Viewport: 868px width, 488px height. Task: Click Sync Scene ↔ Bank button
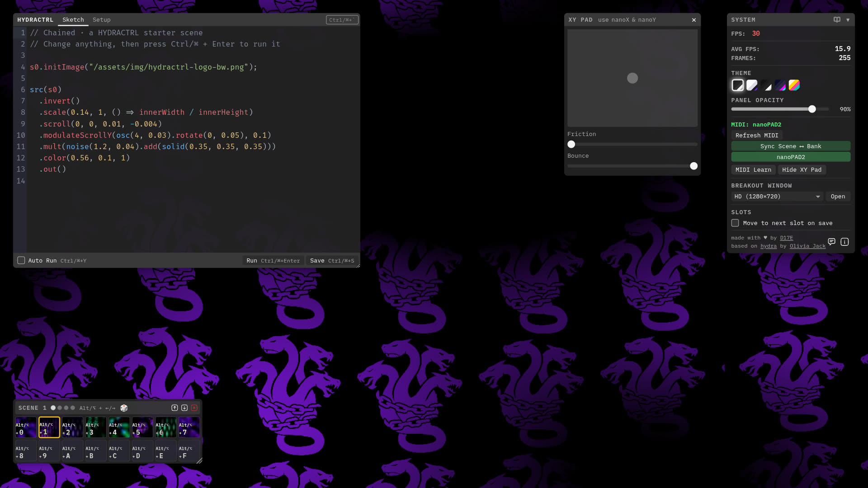(x=791, y=146)
